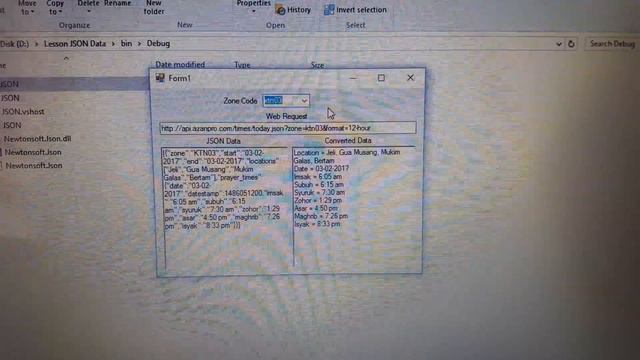This screenshot has height=360, width=640.
Task: Open the History option in the ribbon
Action: point(293,10)
